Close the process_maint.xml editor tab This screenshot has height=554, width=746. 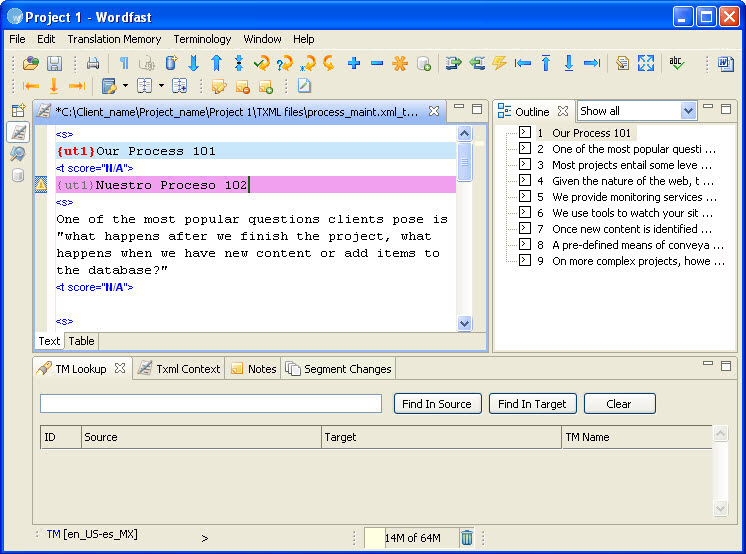coord(433,111)
